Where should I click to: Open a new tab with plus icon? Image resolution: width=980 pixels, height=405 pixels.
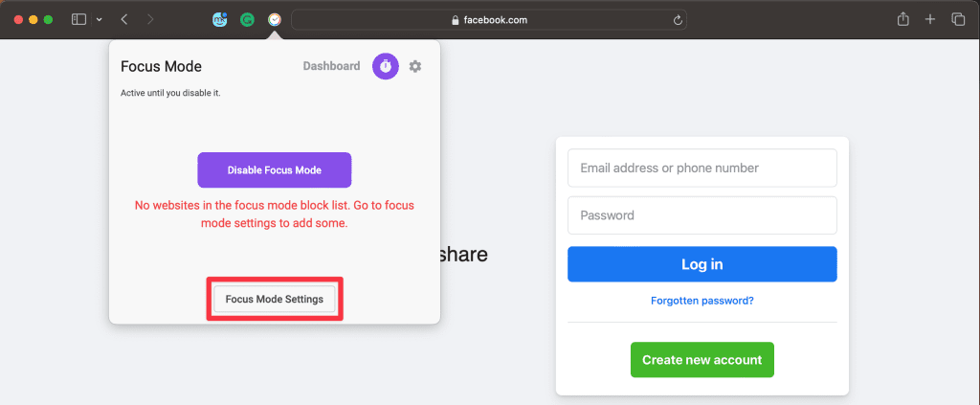[x=930, y=19]
